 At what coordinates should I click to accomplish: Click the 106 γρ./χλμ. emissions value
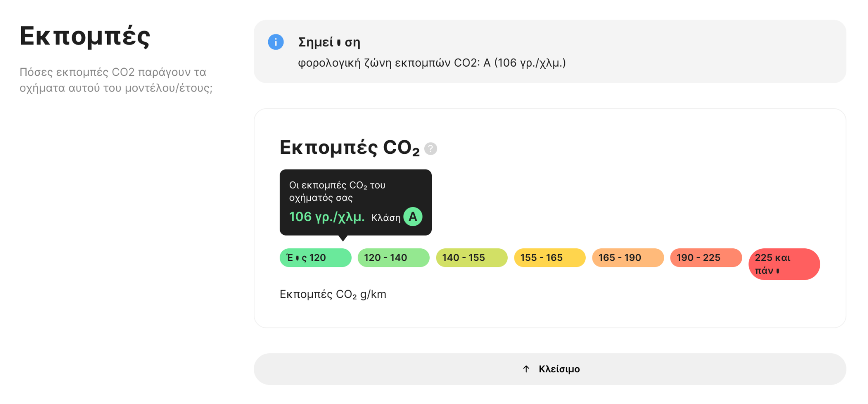click(326, 217)
